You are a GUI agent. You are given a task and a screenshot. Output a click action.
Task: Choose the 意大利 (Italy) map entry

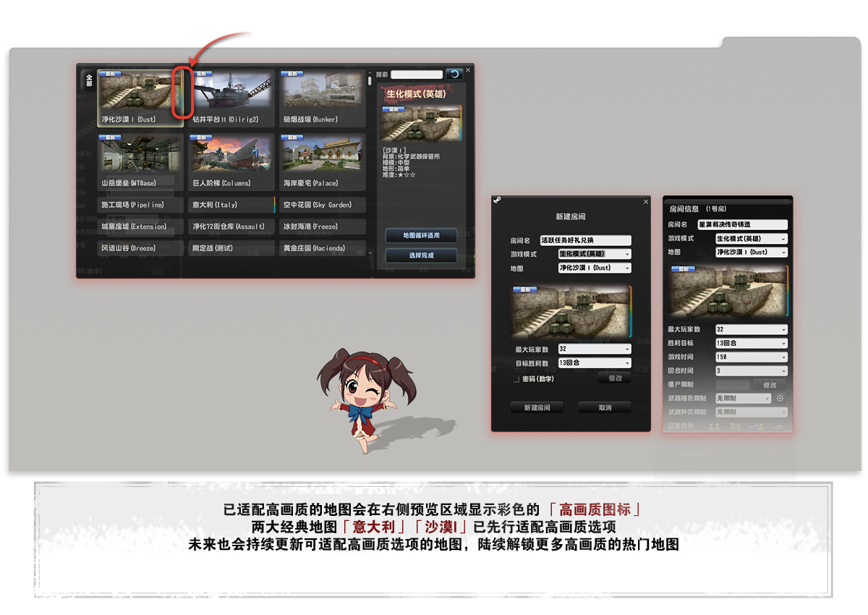231,205
